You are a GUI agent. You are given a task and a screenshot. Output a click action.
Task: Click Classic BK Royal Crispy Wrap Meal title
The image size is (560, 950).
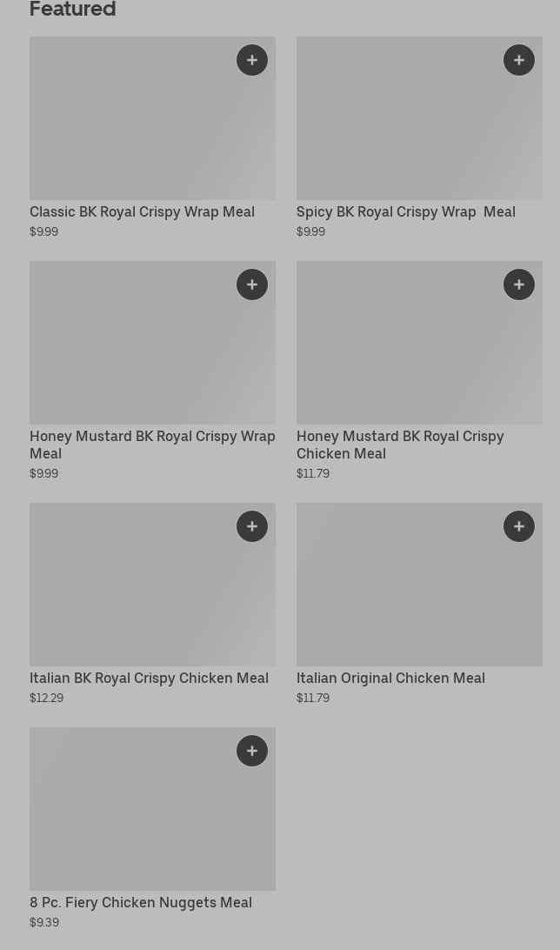tap(143, 212)
